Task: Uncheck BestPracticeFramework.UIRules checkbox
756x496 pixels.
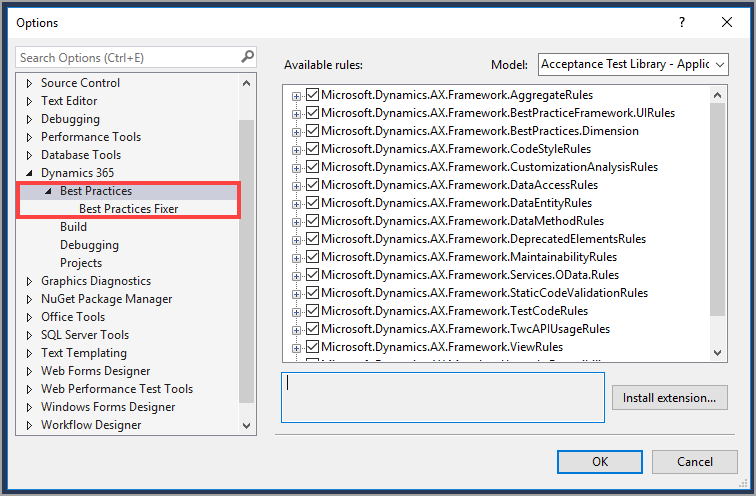Action: coord(312,112)
